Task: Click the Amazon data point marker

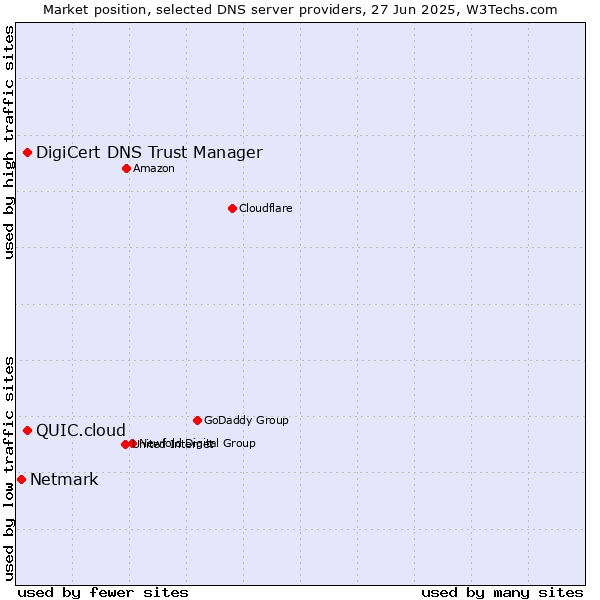Action: coord(127,168)
